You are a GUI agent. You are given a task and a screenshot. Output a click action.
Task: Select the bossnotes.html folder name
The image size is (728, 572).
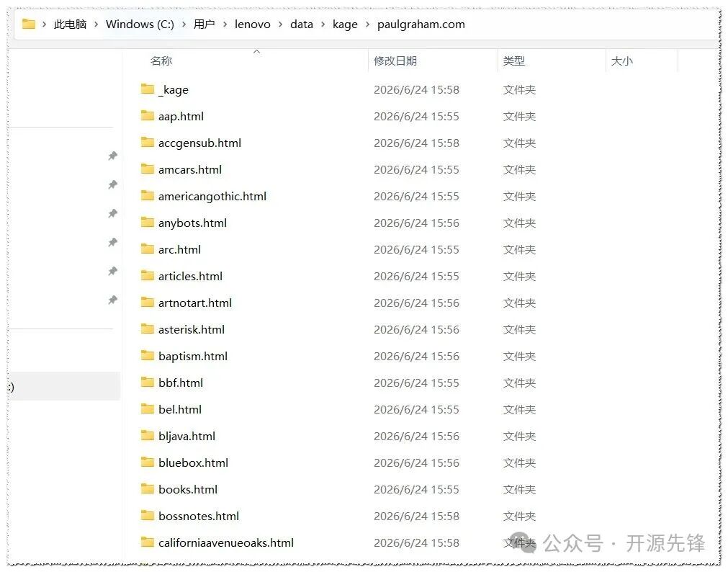pos(199,517)
